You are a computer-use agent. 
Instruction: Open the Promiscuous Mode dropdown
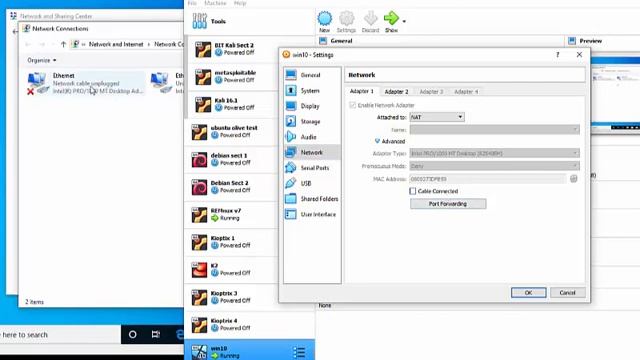[x=494, y=166]
